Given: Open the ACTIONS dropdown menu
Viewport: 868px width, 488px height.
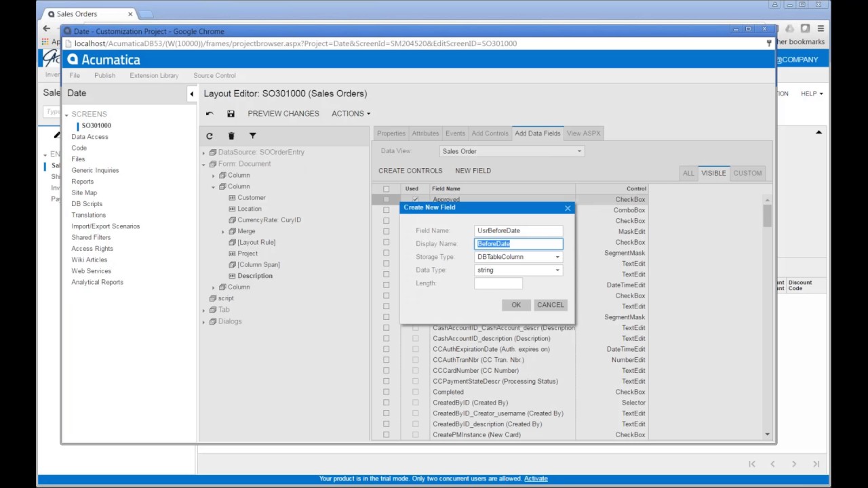Looking at the screenshot, I should [351, 114].
